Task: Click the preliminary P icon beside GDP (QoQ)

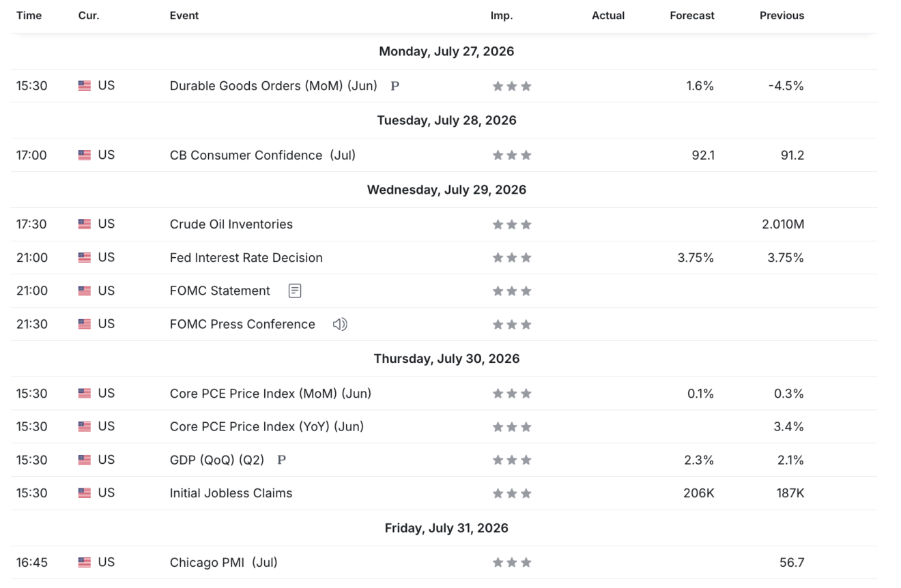Action: pos(281,460)
